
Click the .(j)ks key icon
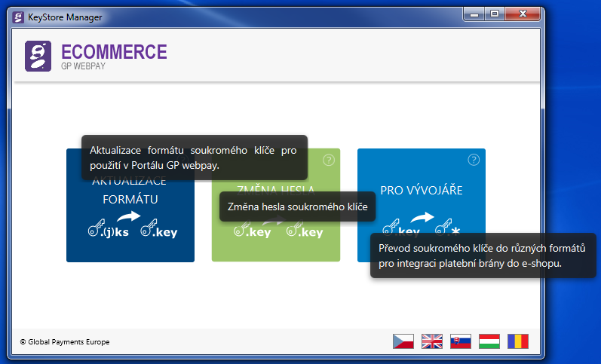coord(109,229)
